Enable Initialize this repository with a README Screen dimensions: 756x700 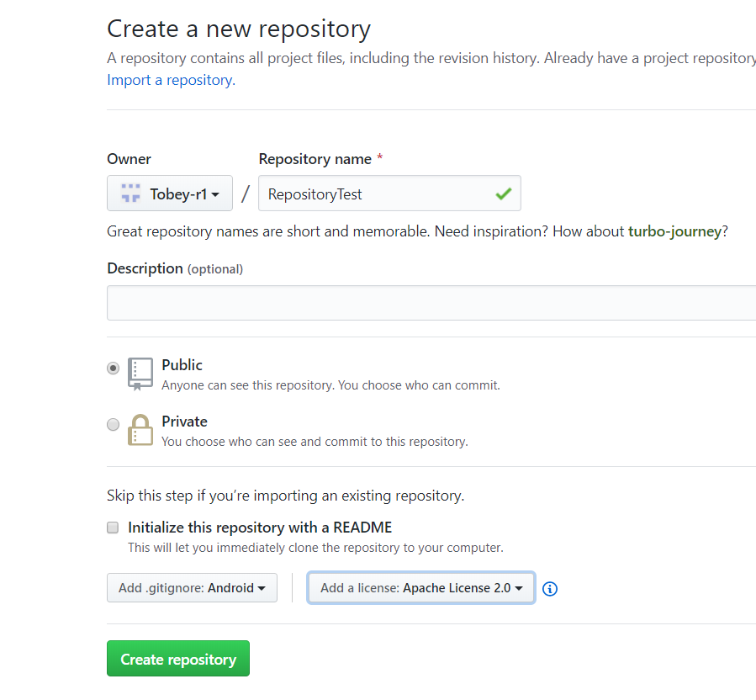point(113,528)
